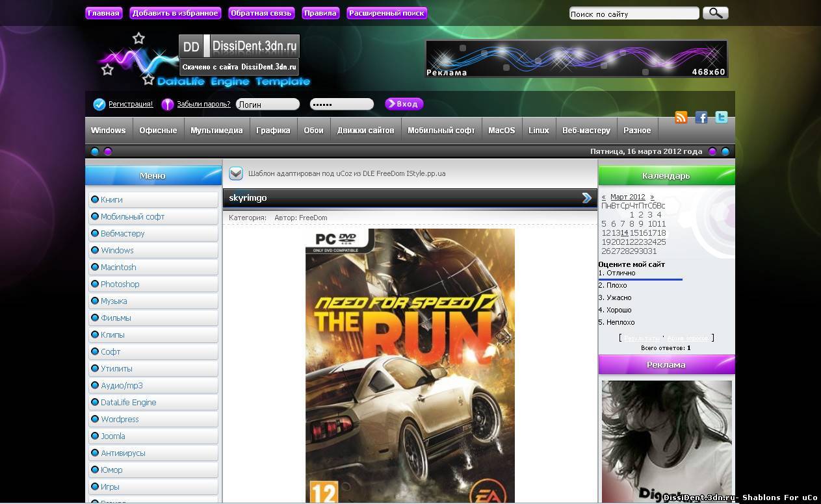Click the sidebar Реклама girl photo
This screenshot has width=821, height=504.
(667, 442)
